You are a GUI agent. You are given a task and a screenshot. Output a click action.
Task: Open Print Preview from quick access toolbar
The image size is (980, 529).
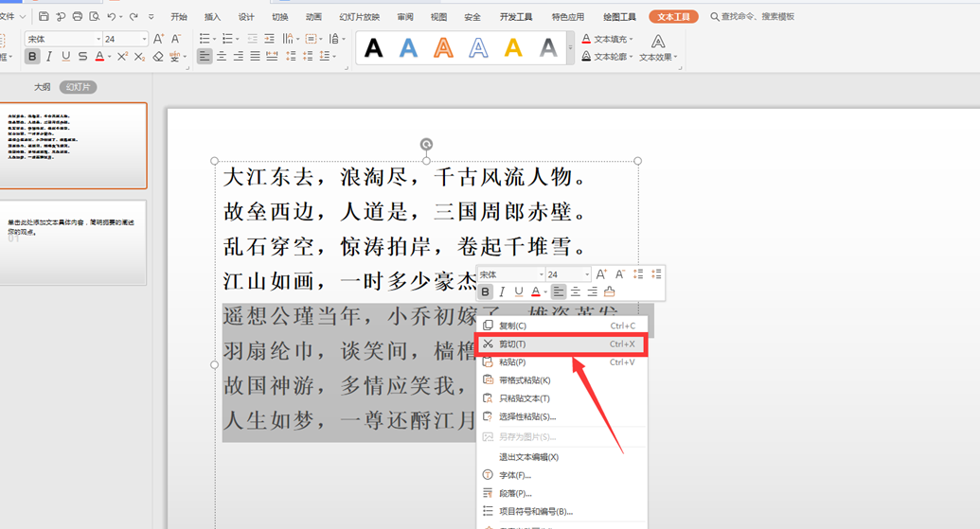pyautogui.click(x=95, y=16)
